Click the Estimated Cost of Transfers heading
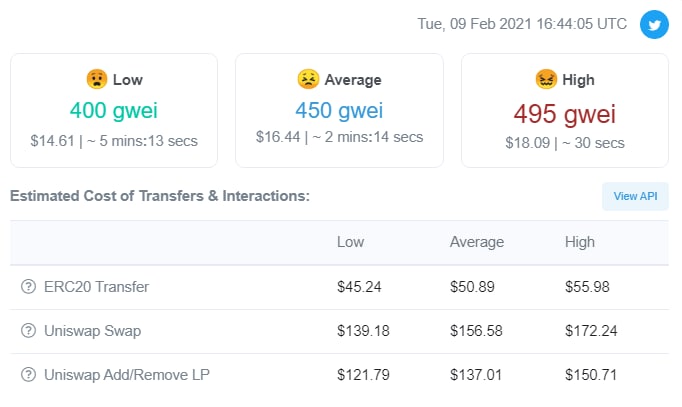The width and height of the screenshot is (682, 407). (160, 196)
